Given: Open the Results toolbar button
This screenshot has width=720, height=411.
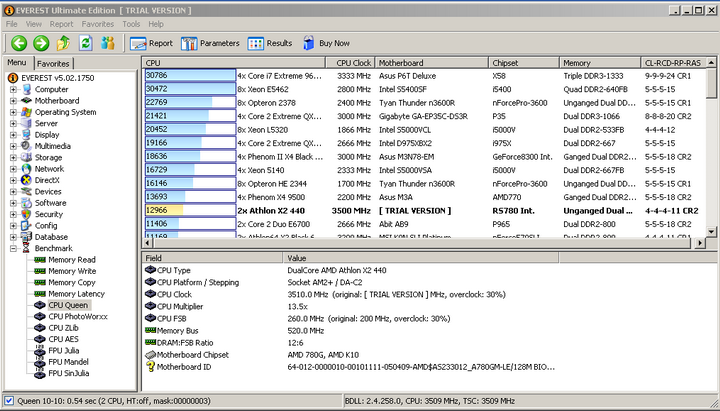Looking at the screenshot, I should click(x=270, y=43).
